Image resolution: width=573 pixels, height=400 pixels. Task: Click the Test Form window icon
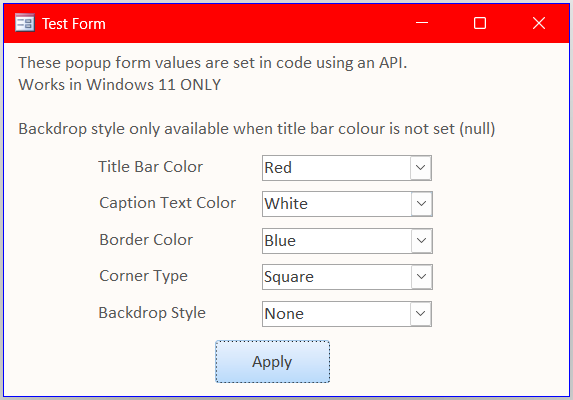click(25, 23)
